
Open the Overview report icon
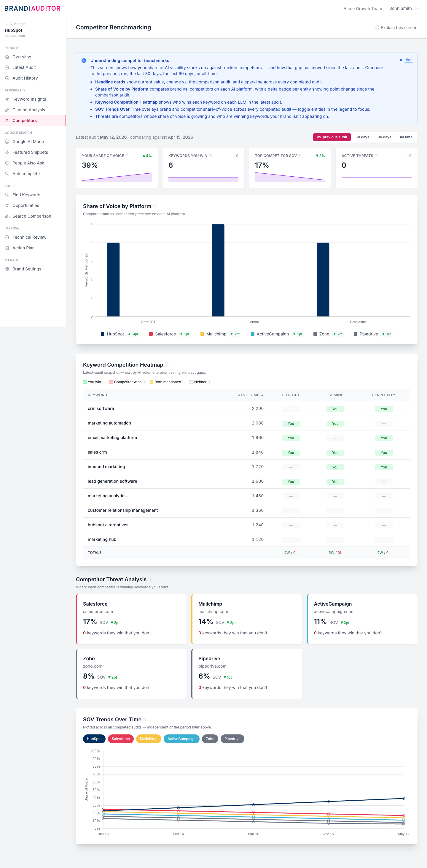[7, 57]
